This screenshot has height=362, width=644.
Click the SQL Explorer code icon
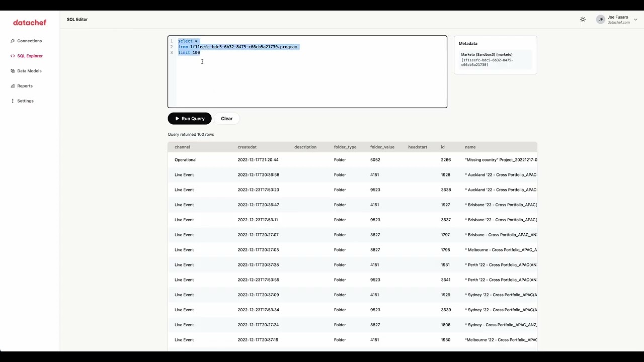tap(13, 56)
